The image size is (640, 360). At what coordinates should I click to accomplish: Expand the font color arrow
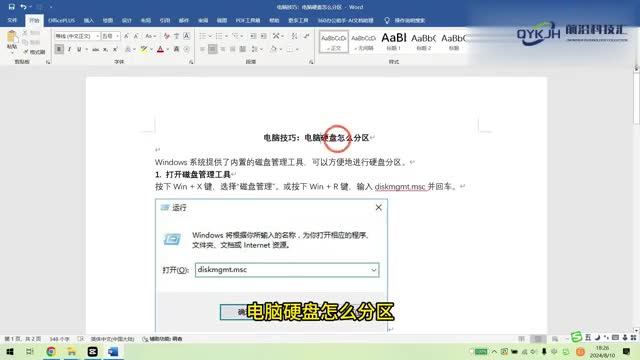[168, 49]
